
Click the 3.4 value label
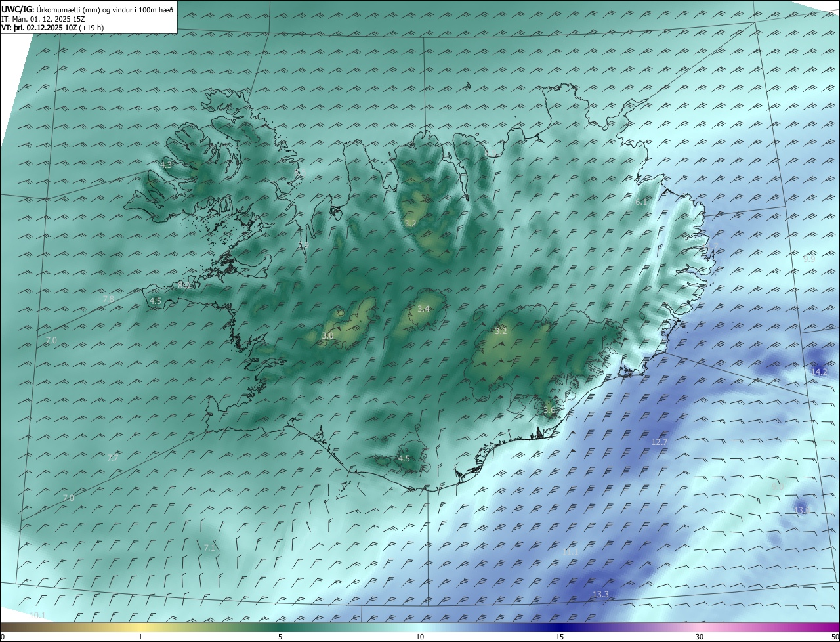pyautogui.click(x=423, y=309)
